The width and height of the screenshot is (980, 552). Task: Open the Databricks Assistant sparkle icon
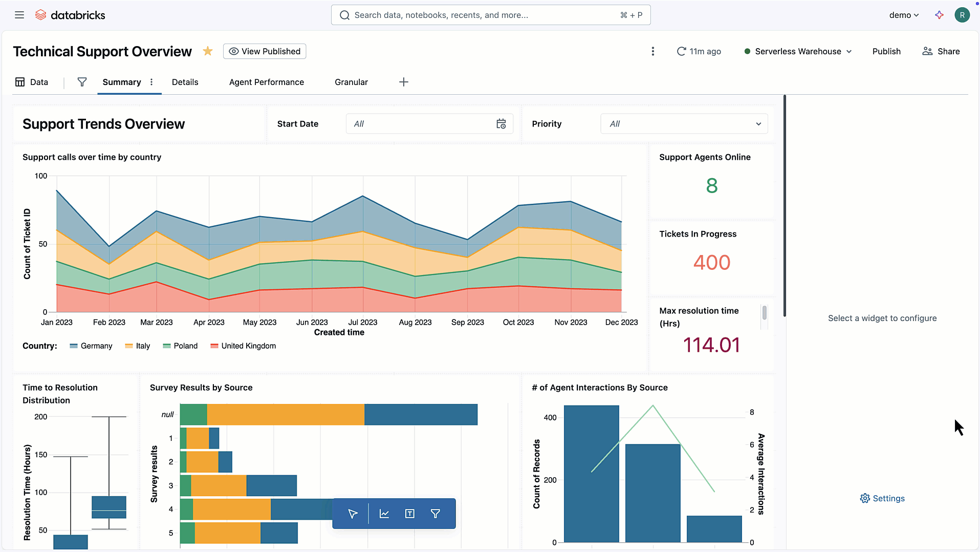[939, 15]
